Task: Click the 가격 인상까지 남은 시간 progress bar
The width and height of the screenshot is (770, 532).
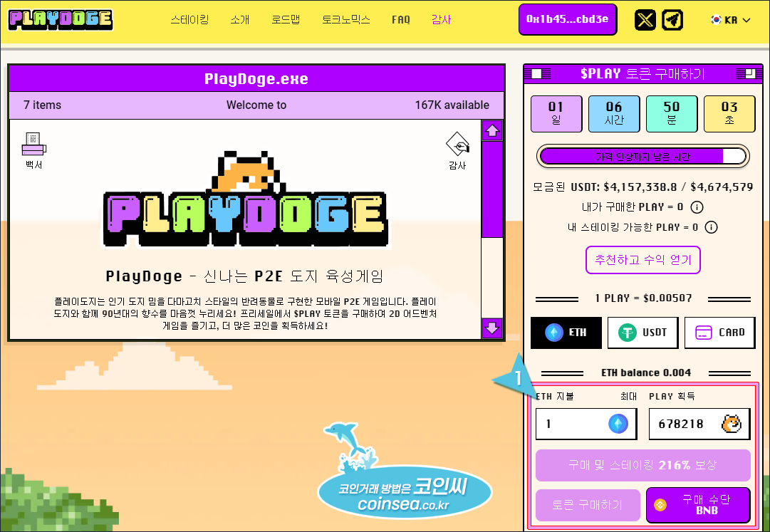Action: pos(642,157)
